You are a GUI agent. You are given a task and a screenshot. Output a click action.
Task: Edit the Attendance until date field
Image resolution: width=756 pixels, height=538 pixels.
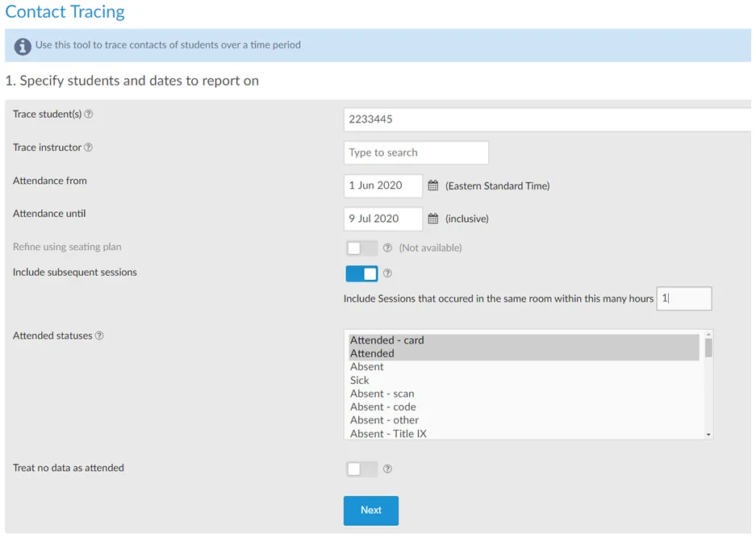click(x=382, y=219)
